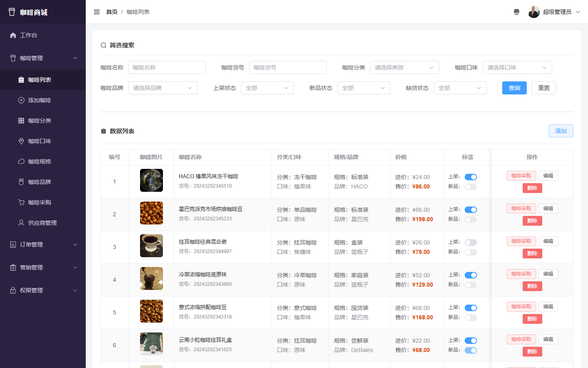Click the 咖啡采购 cart icon
588x368 pixels.
pos(21,202)
